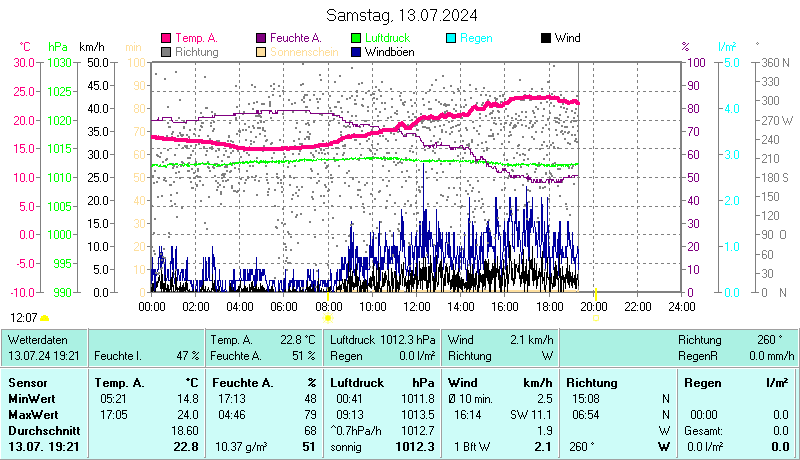Select the Wetterdaten header cell
Image resolution: width=800 pixels, height=460 pixels.
click(38, 340)
